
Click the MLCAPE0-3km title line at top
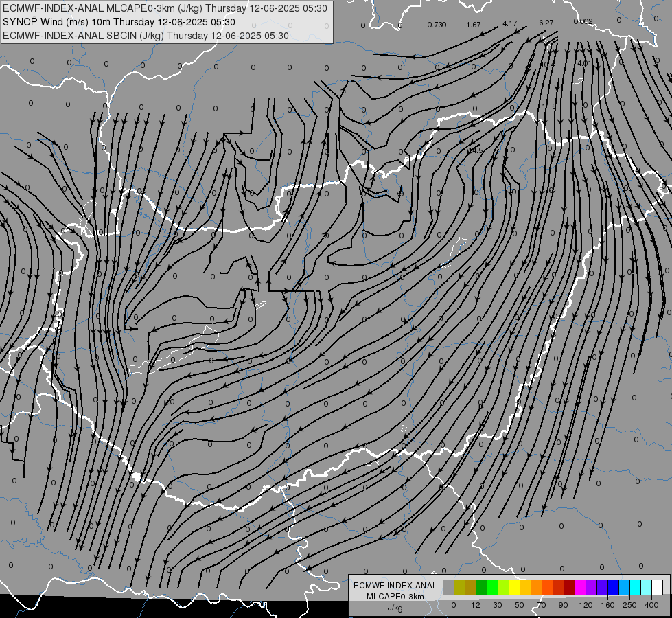165,8
